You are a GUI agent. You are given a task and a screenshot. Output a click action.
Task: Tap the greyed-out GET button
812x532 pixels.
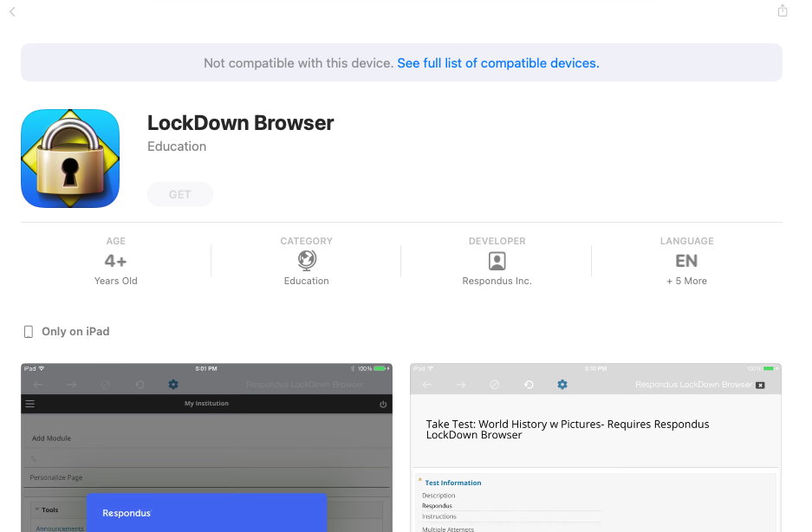[180, 194]
